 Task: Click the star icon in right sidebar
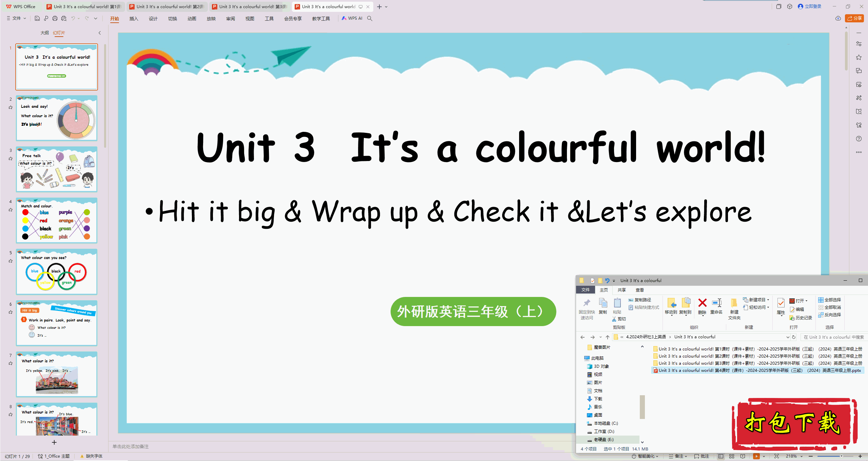859,57
